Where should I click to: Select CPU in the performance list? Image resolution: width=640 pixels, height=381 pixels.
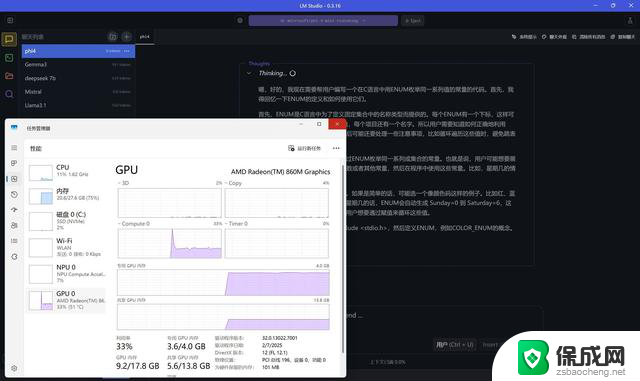coord(67,172)
